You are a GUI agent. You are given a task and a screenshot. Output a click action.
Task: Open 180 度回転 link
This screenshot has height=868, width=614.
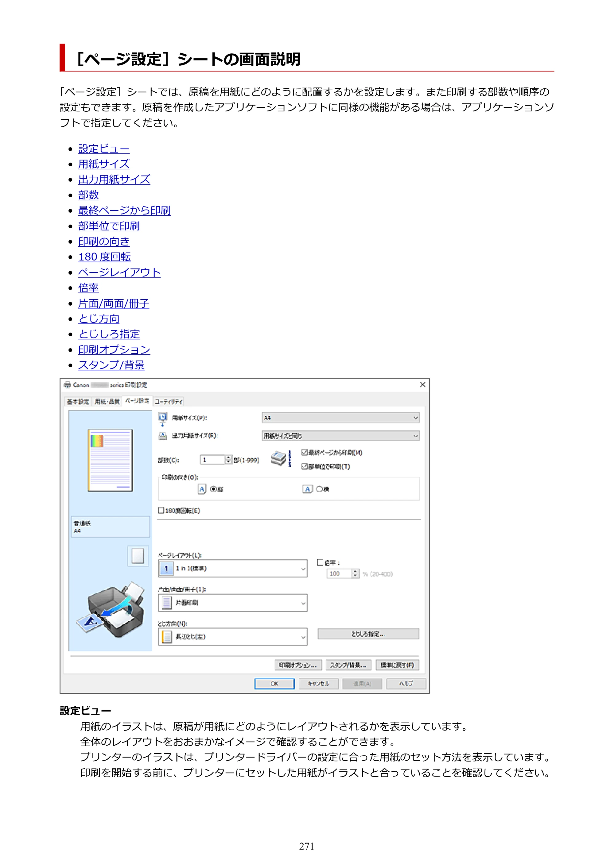point(104,257)
